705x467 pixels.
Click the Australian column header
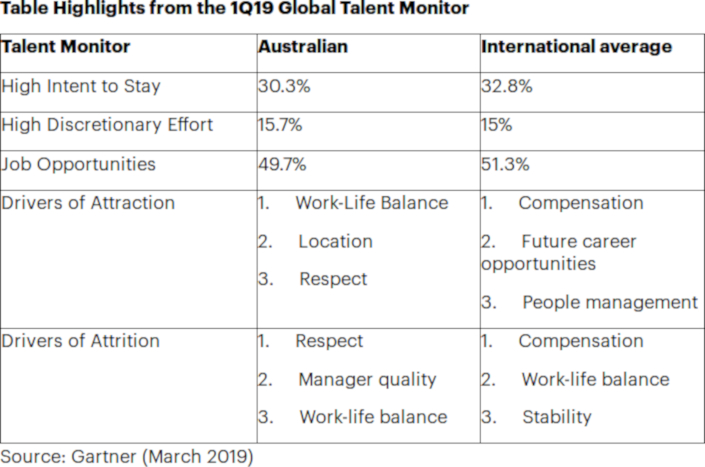[x=304, y=47]
